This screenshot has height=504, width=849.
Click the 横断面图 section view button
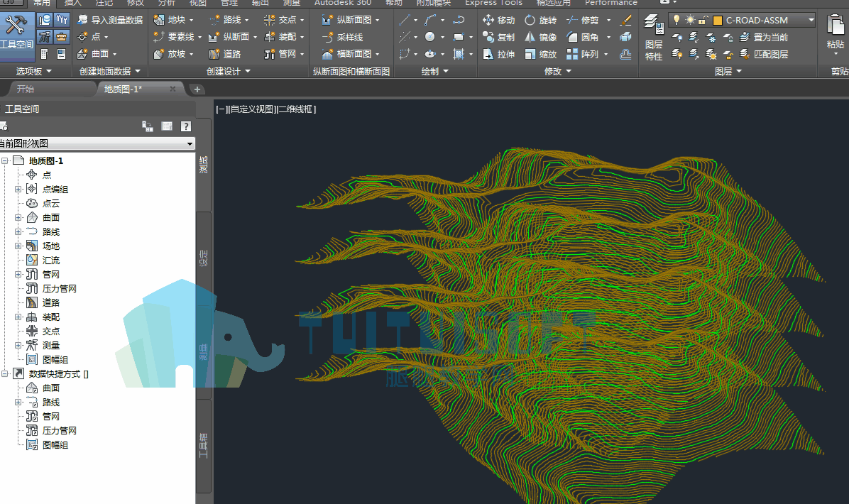click(x=346, y=54)
